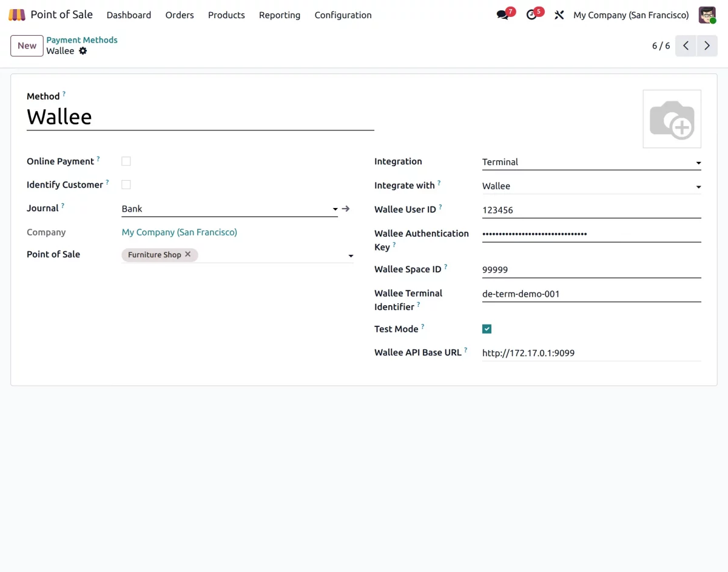Edit the Wallee API Base URL field
The image size is (728, 572).
pos(591,353)
